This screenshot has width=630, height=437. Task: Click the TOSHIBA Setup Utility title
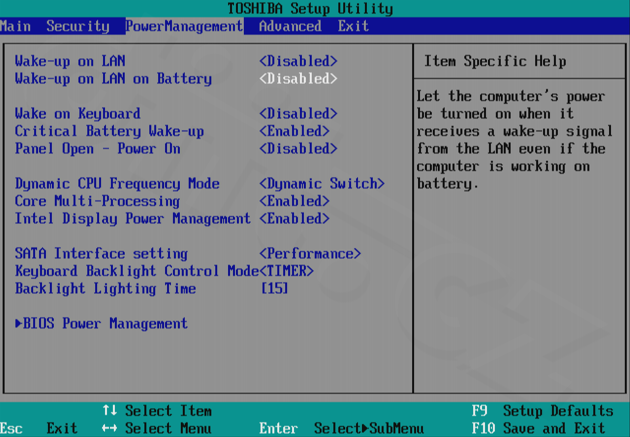(x=310, y=8)
